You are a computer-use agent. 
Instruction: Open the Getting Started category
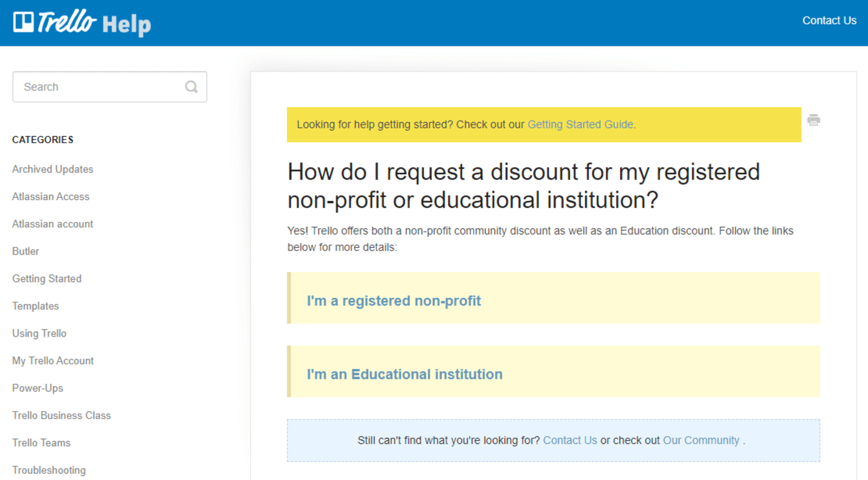[47, 278]
